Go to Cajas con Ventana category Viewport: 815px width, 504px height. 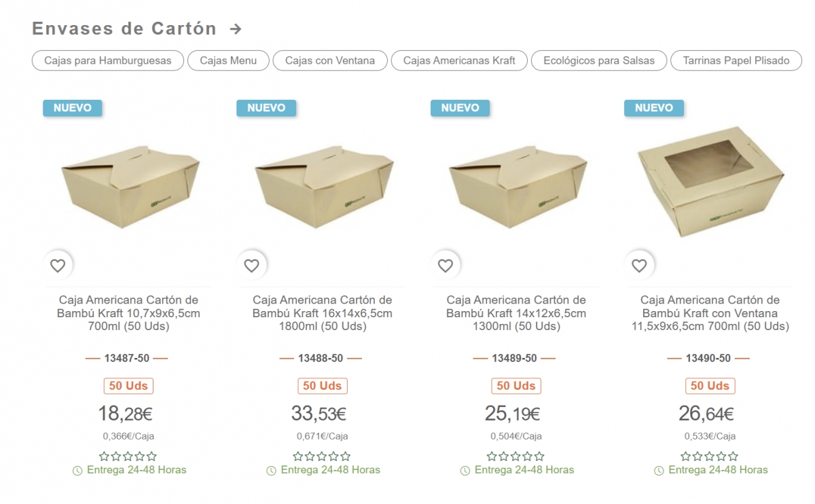point(330,60)
